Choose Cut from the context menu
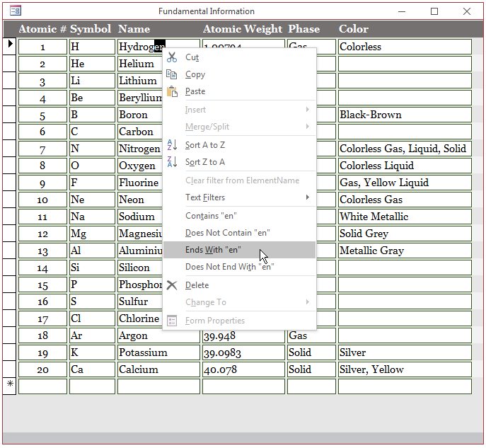 (239, 57)
